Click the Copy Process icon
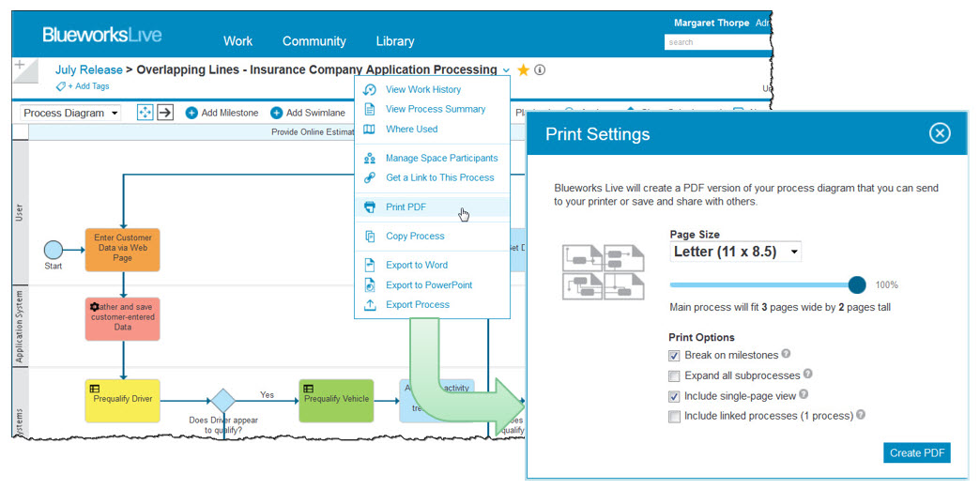Viewport: 980px width, 490px height. 369,237
